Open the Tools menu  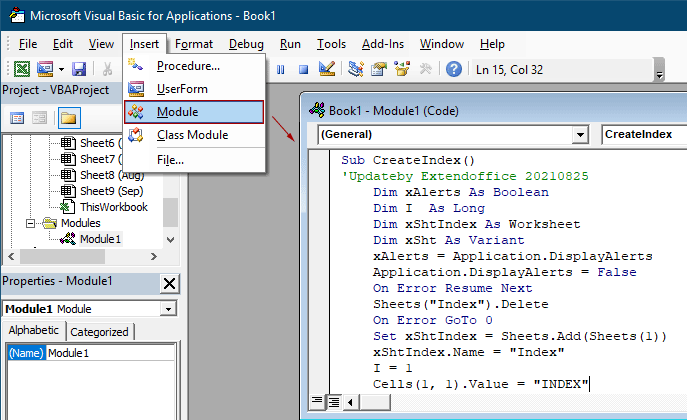click(x=331, y=44)
